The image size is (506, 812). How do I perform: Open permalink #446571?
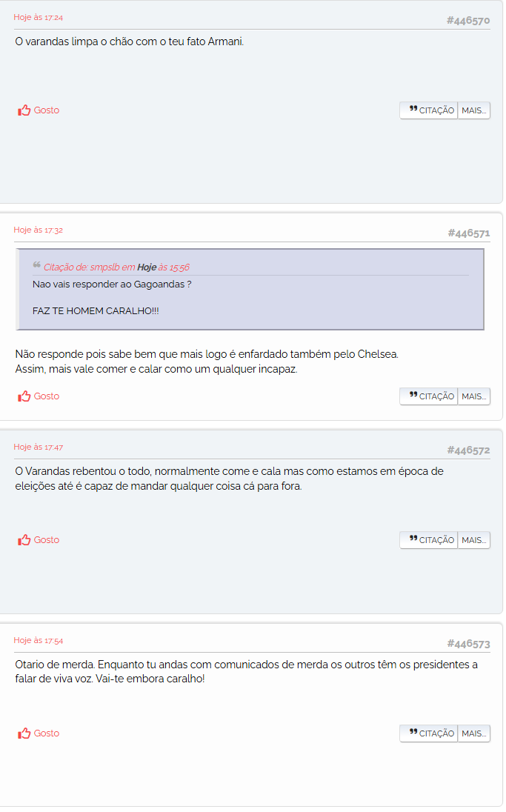click(x=468, y=233)
